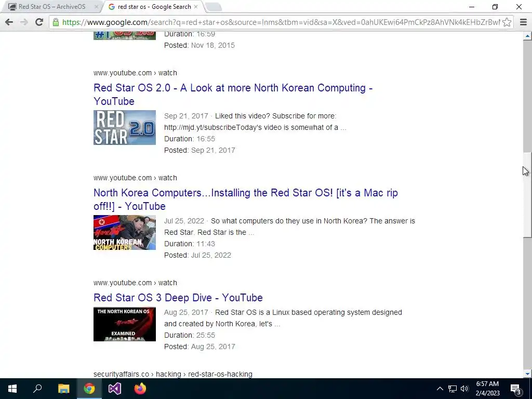Launch Visual Studio from the taskbar
Viewport: 532px width, 399px height.
pos(115,389)
